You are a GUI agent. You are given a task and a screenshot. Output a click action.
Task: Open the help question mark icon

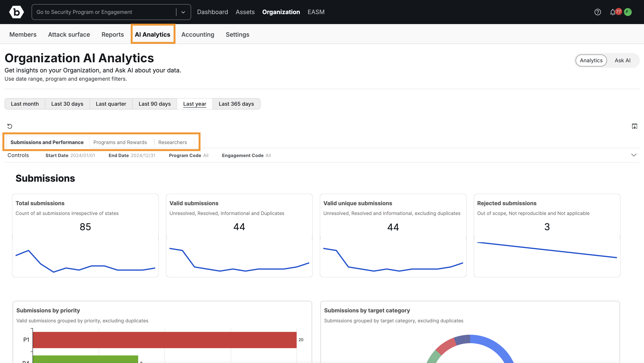[598, 12]
